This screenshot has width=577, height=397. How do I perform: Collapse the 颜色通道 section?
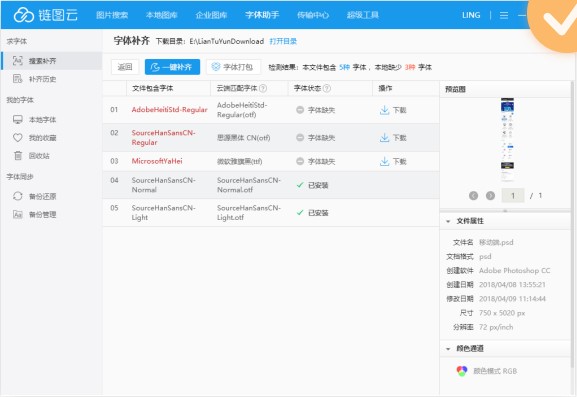(448, 349)
